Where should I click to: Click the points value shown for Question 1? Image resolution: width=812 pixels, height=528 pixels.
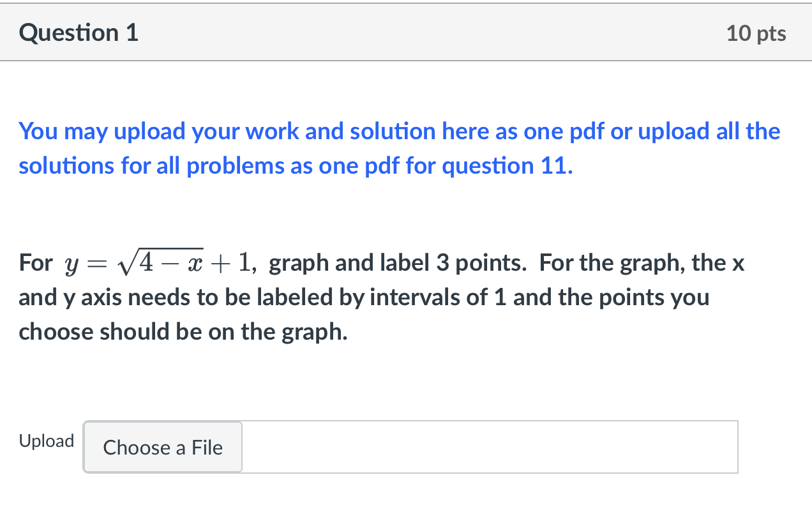[x=756, y=33]
